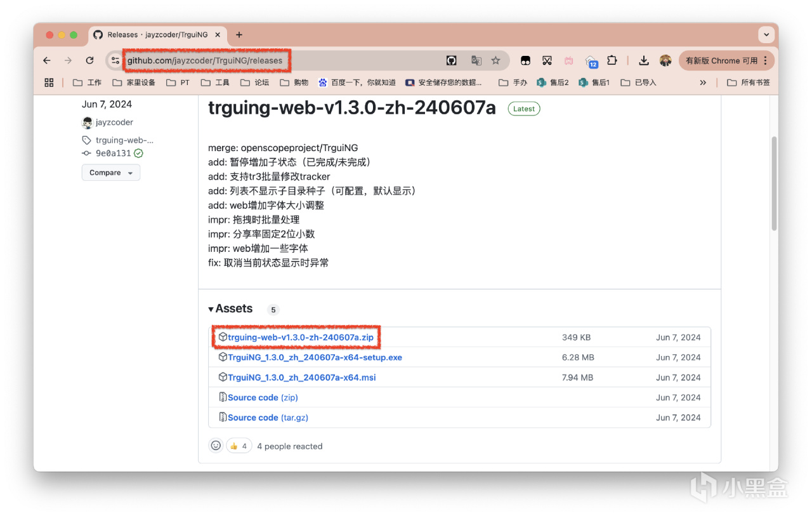This screenshot has height=516, width=812.
Task: Click the scissors screenshot extension icon
Action: tap(547, 60)
